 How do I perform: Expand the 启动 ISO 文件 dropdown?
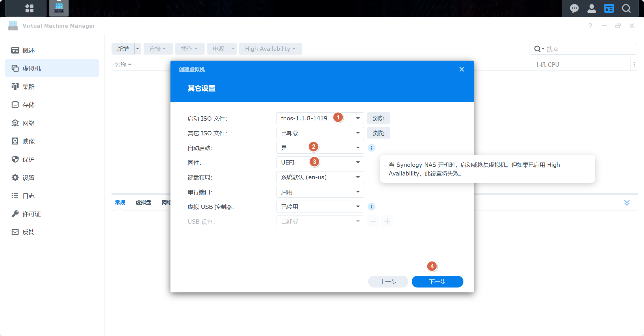(x=358, y=118)
